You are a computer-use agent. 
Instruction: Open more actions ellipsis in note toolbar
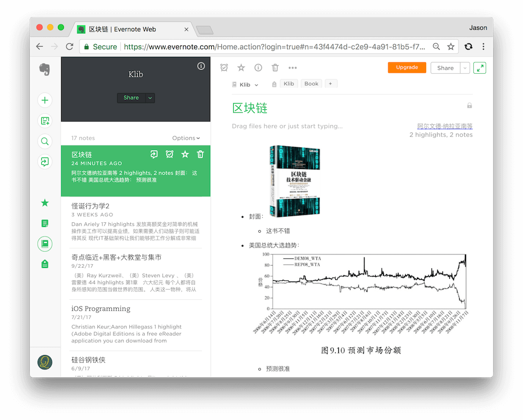292,67
